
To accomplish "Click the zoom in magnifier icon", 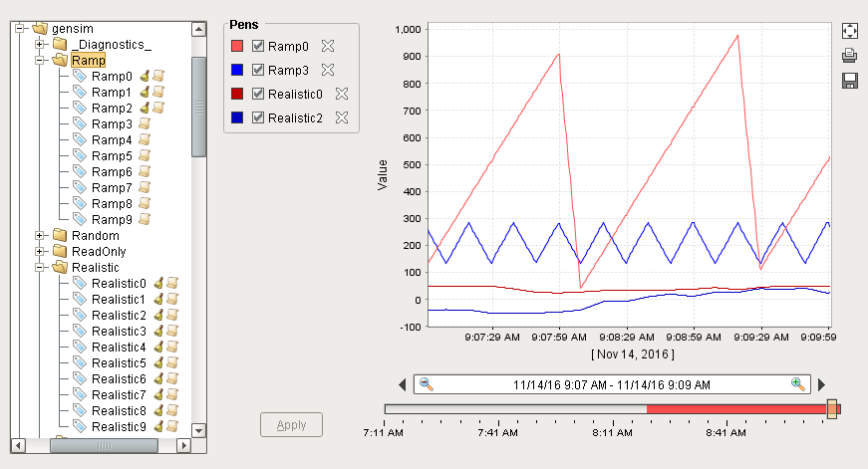I will point(797,383).
